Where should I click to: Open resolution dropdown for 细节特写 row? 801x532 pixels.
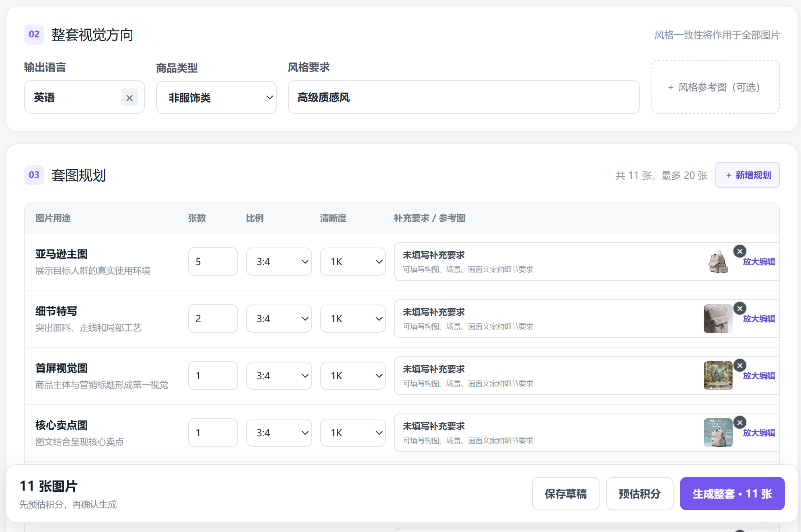[x=353, y=319]
